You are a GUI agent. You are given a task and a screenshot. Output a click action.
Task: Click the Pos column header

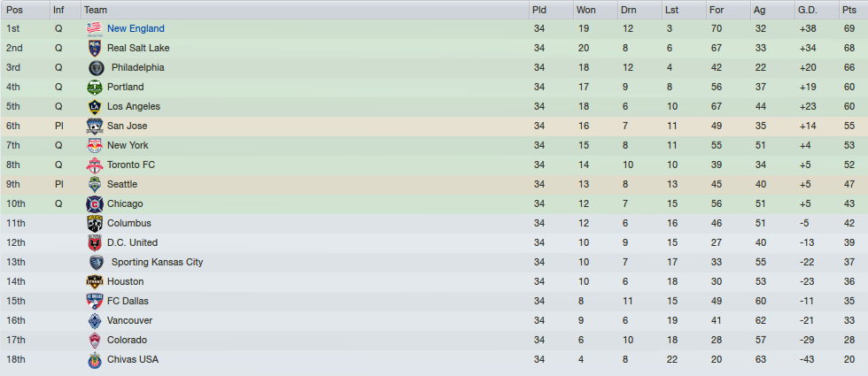click(14, 10)
